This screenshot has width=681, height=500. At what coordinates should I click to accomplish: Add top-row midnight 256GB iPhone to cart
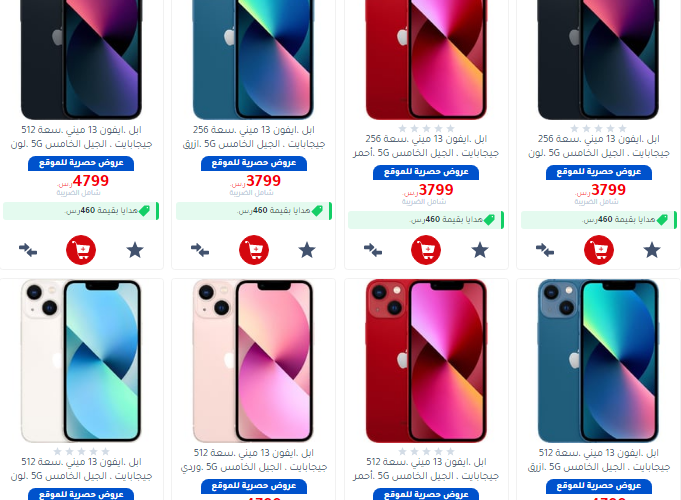[x=599, y=250]
